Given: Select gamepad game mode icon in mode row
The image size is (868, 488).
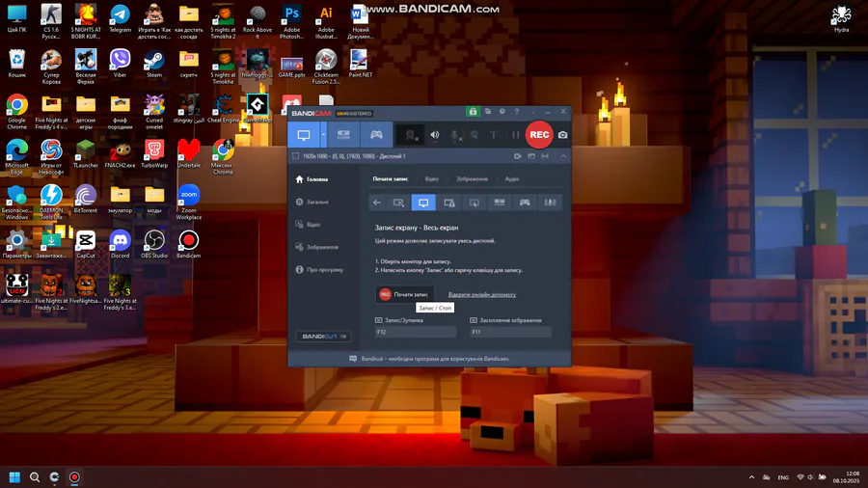Looking at the screenshot, I should (x=525, y=203).
